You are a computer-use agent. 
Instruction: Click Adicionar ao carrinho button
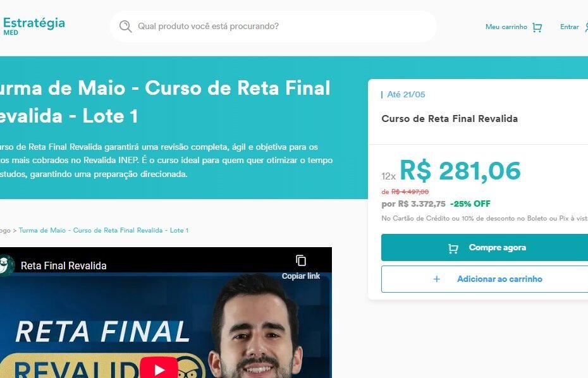tap(484, 279)
